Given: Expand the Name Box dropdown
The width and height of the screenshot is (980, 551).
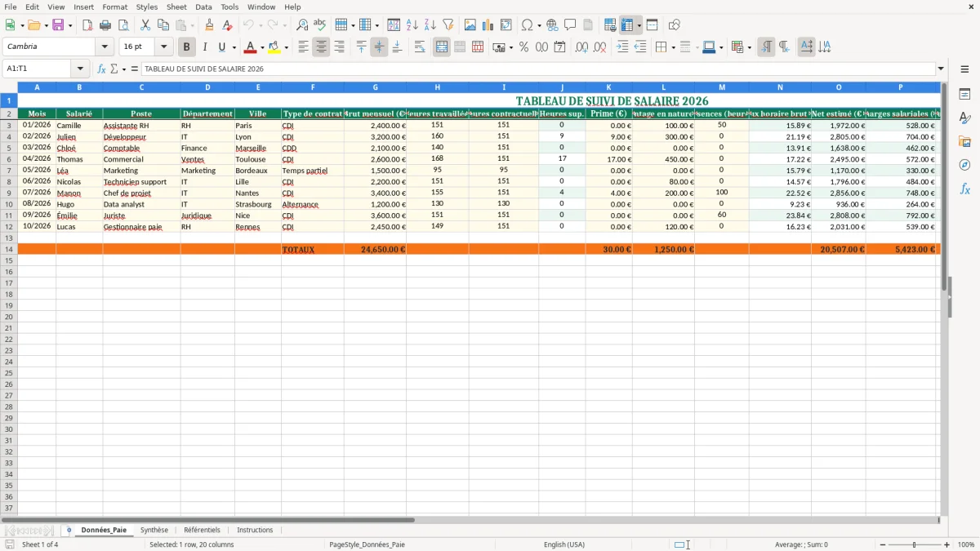Looking at the screenshot, I should pyautogui.click(x=80, y=69).
